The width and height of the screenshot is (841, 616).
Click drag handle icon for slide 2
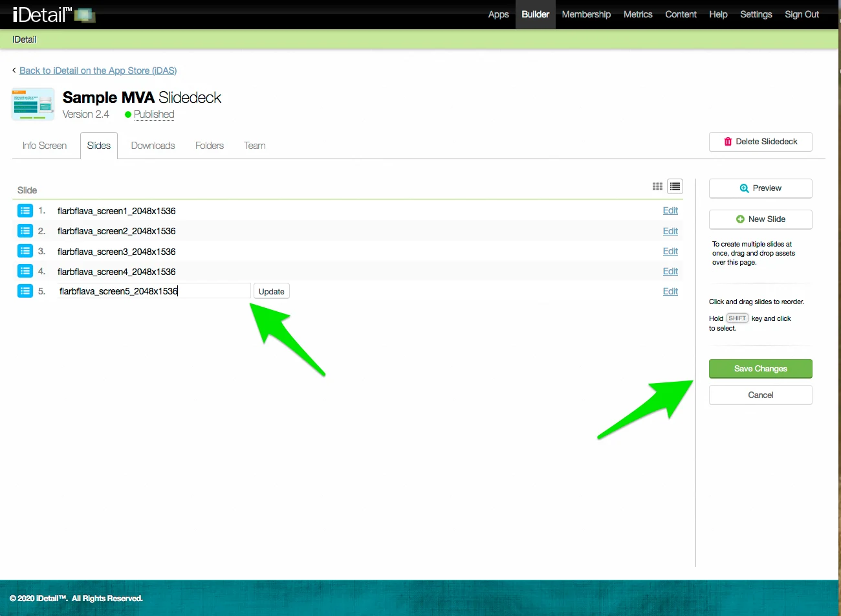pos(25,230)
